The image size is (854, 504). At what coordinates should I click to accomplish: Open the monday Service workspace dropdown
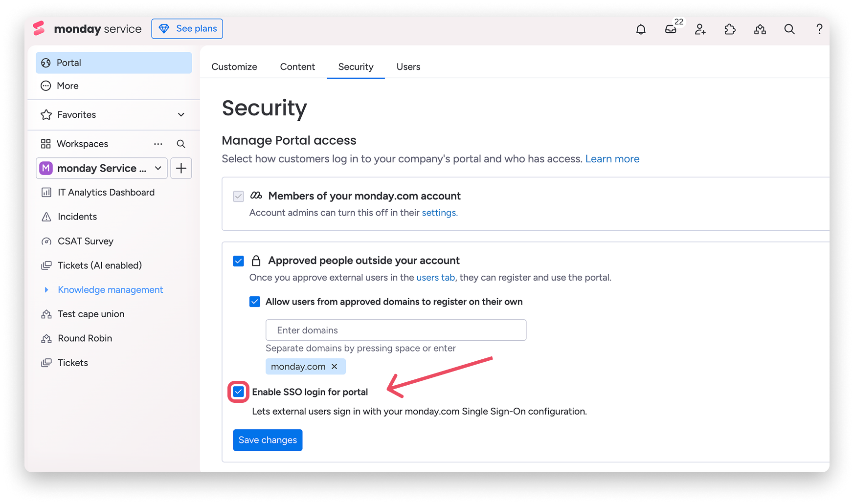[102, 168]
